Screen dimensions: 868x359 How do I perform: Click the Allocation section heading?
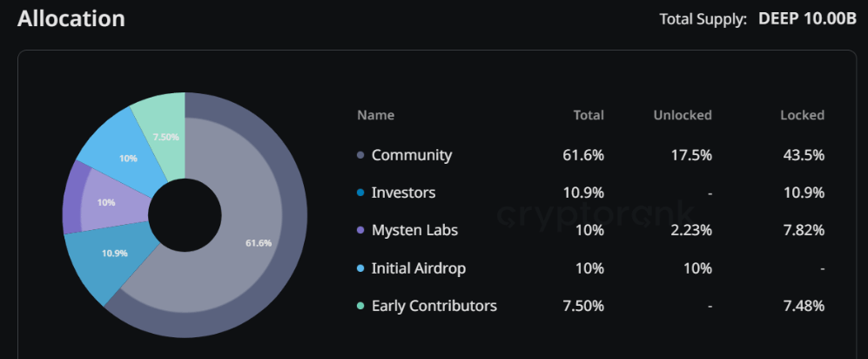[x=71, y=18]
